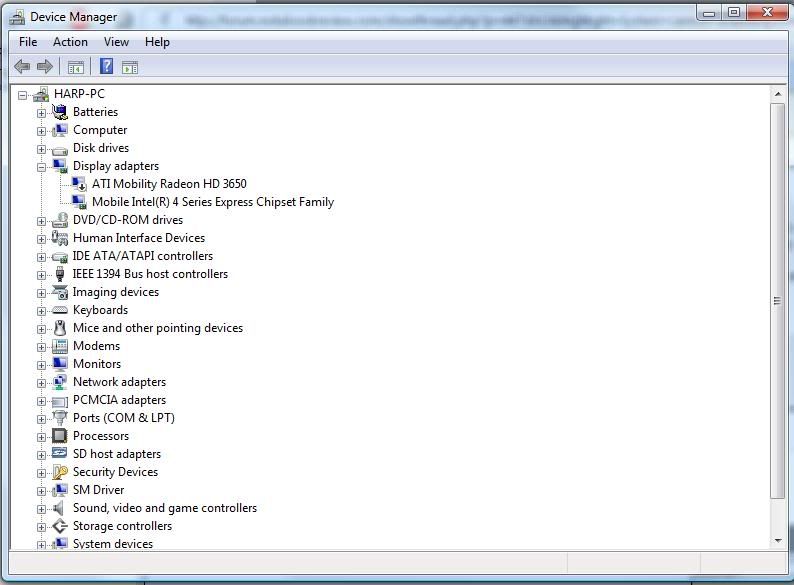Select the DVD/CD-ROM drives label
This screenshot has height=585, width=794.
[x=128, y=220]
